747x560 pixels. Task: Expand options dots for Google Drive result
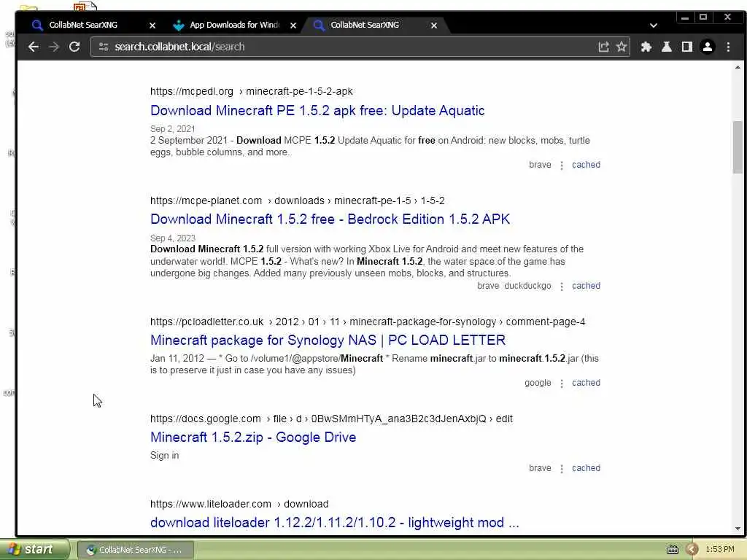562,469
